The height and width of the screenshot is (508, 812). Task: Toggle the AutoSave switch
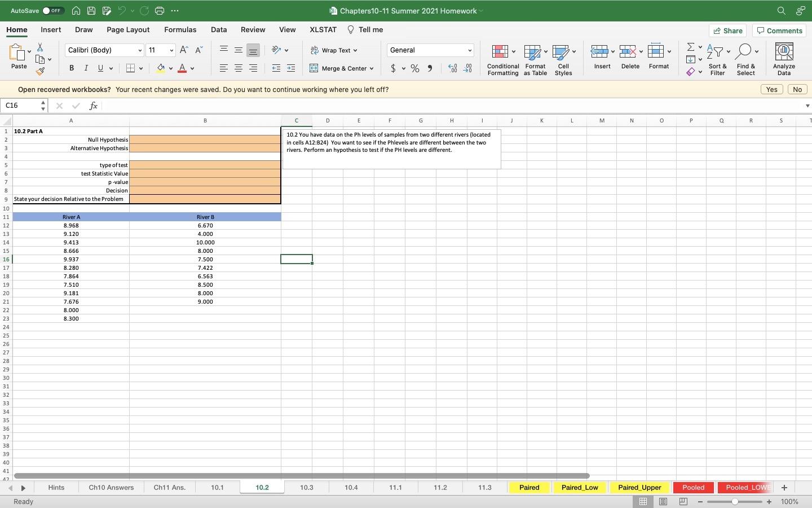53,11
